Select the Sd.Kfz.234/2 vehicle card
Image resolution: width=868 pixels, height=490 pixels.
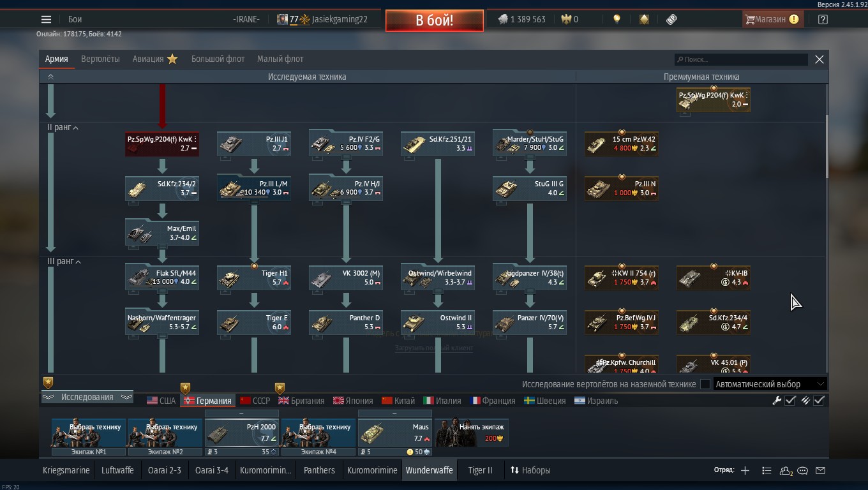pos(162,188)
